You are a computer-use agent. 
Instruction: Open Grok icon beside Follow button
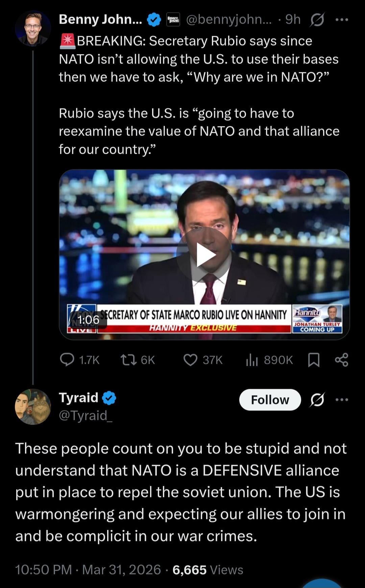click(x=317, y=400)
